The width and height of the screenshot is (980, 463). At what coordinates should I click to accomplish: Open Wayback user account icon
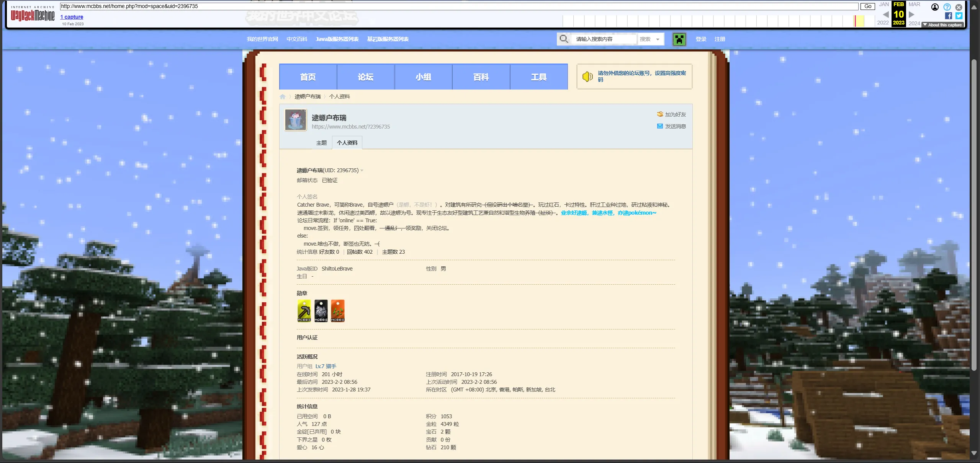pos(935,7)
